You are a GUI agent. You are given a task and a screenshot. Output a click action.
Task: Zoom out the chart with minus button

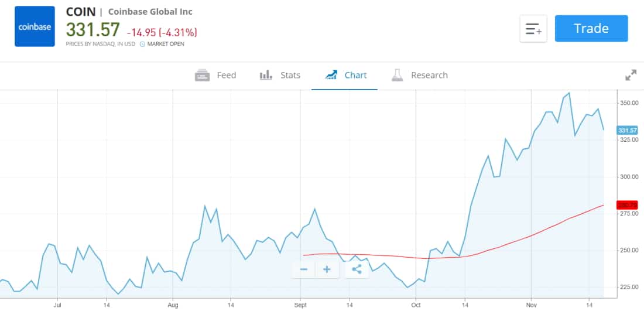[304, 269]
